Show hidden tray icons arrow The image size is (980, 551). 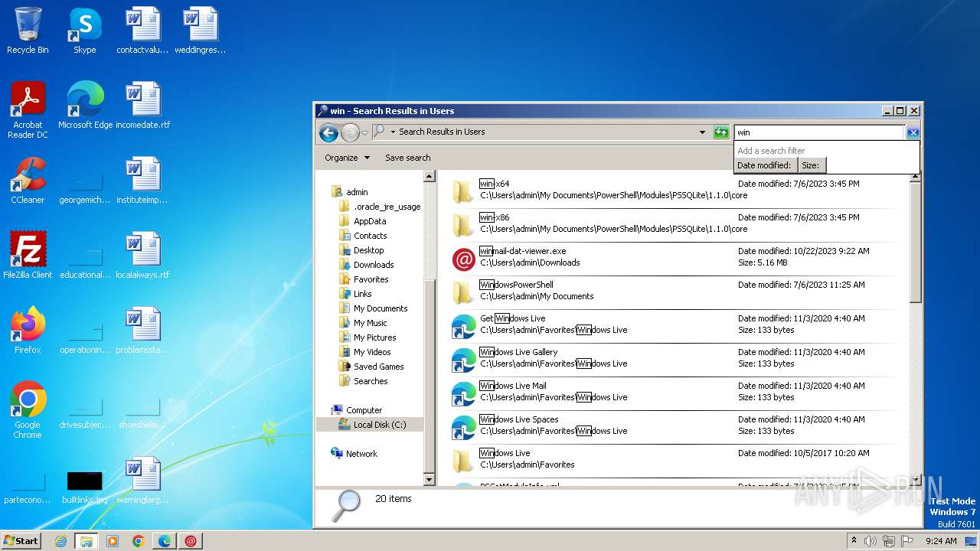[854, 541]
